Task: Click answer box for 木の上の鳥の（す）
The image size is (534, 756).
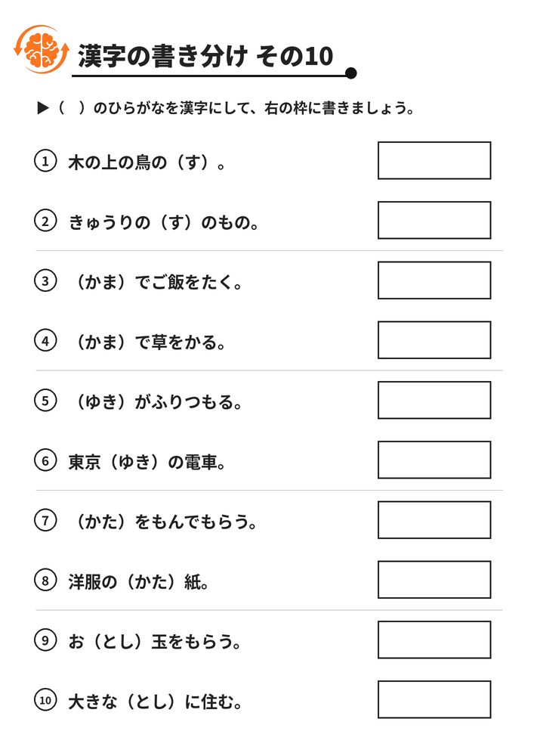Action: (x=434, y=160)
